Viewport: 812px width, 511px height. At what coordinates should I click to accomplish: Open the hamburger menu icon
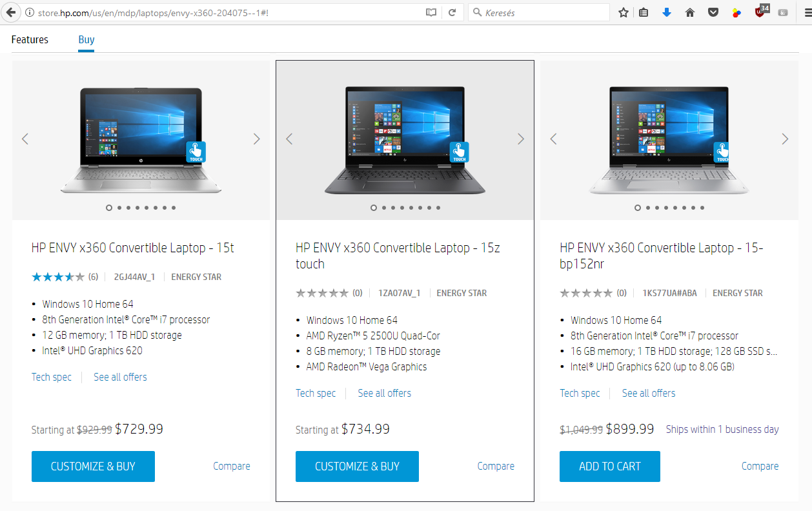coord(801,12)
